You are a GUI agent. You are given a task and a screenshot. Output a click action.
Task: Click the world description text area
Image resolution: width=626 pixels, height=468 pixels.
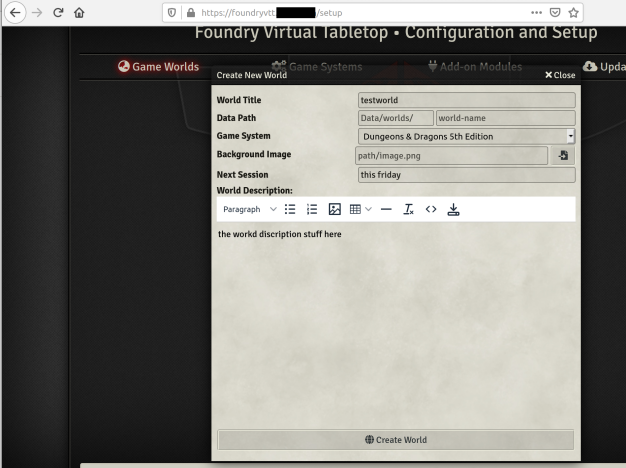coord(396,323)
